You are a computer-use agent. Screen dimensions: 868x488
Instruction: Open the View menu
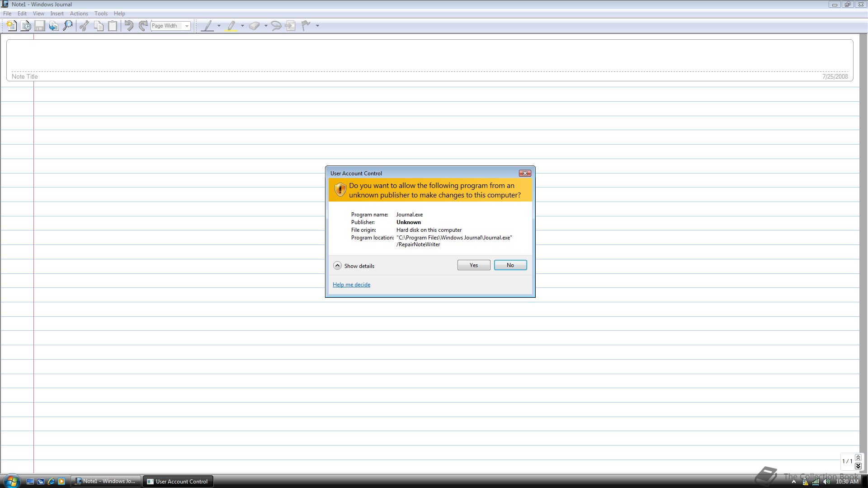point(38,14)
